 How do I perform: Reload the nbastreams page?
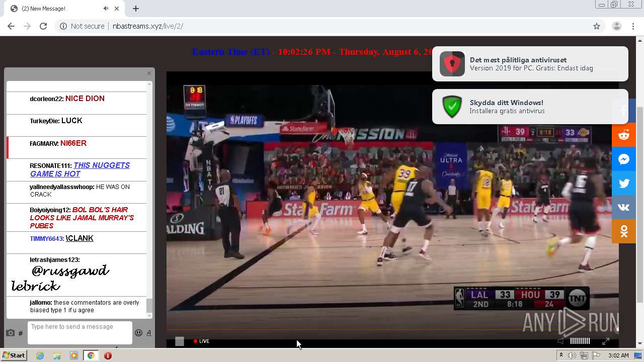(x=43, y=26)
